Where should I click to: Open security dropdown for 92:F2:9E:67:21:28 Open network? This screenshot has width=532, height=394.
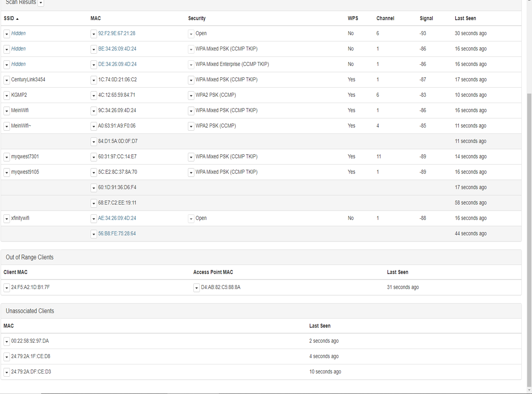click(x=191, y=34)
